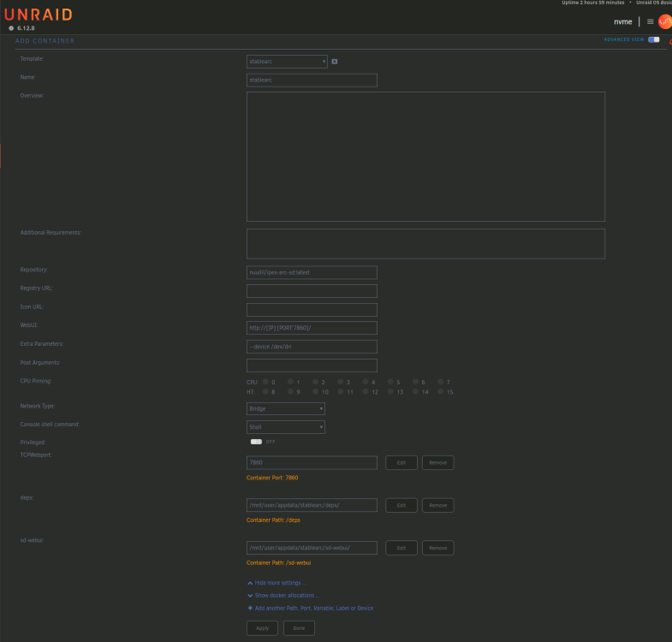This screenshot has height=642, width=672.
Task: Pin CPU 2 checkbox
Action: tap(315, 382)
